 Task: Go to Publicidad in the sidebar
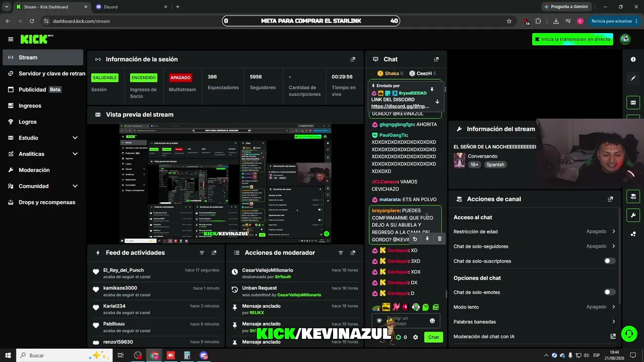[x=43, y=89]
